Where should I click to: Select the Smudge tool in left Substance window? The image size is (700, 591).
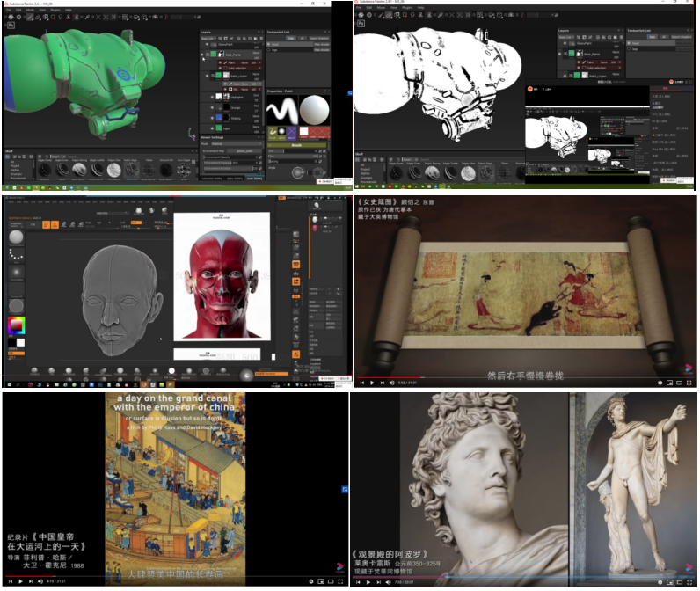(61, 17)
